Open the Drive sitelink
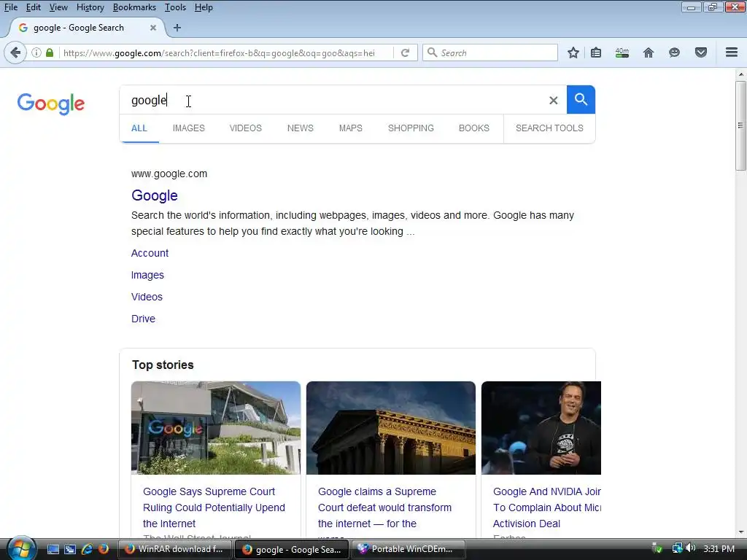 [143, 319]
